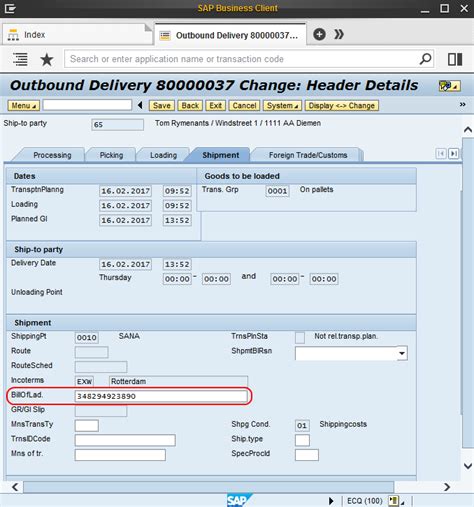Image resolution: width=474 pixels, height=507 pixels.
Task: Expand the ShpmtBlRsn dropdown
Action: [402, 353]
